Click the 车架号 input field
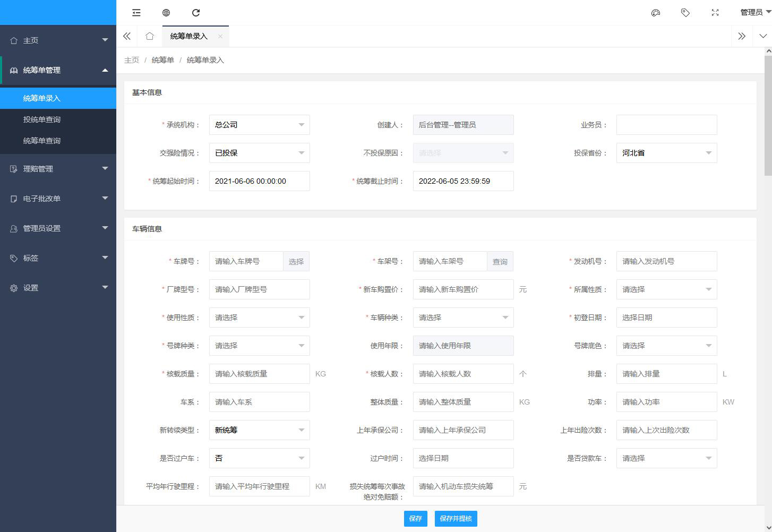Viewport: 772px width, 532px height. pyautogui.click(x=450, y=261)
